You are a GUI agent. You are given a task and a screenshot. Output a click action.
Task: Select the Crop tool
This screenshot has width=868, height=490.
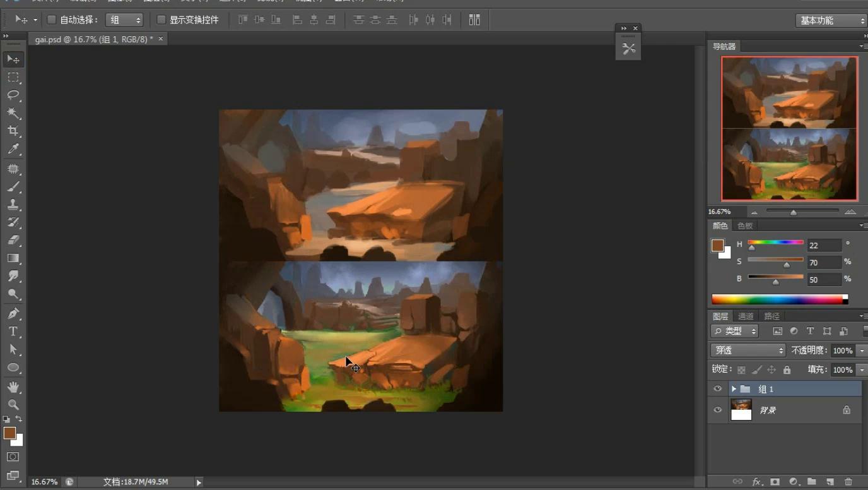coord(13,131)
